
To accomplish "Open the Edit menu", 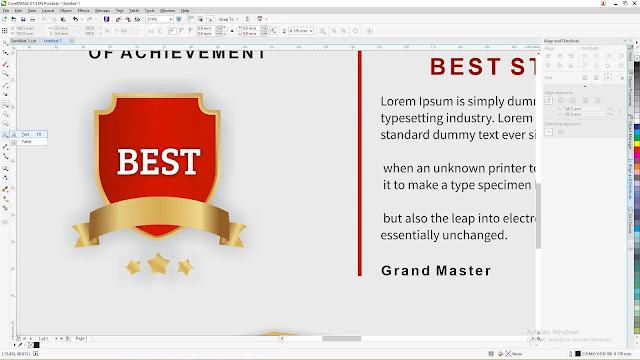I will 18,11.
